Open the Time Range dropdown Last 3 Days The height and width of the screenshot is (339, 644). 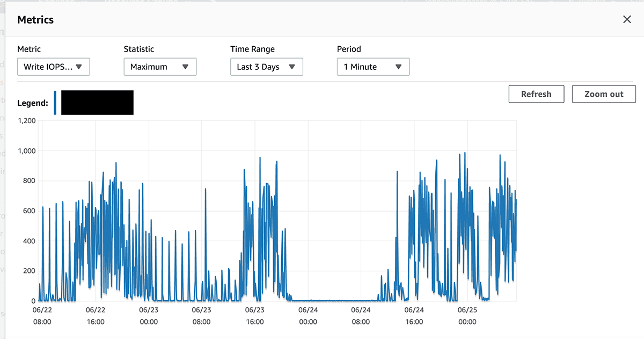click(x=267, y=67)
